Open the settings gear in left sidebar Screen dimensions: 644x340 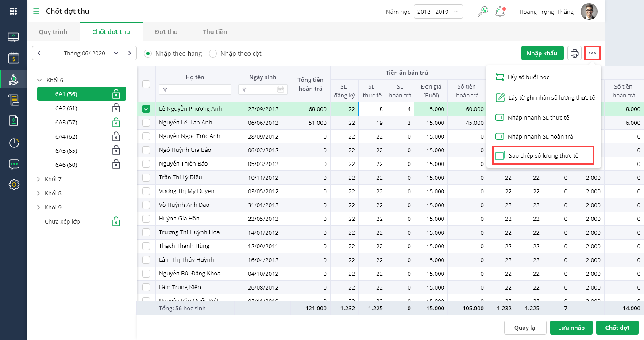coord(14,185)
